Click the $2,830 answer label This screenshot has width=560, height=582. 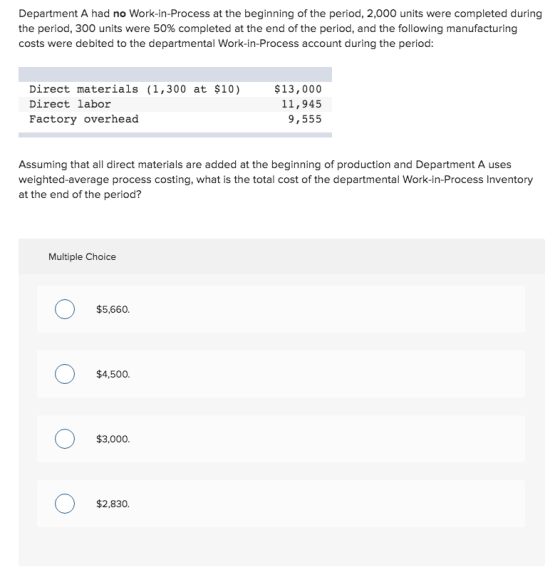pos(113,504)
